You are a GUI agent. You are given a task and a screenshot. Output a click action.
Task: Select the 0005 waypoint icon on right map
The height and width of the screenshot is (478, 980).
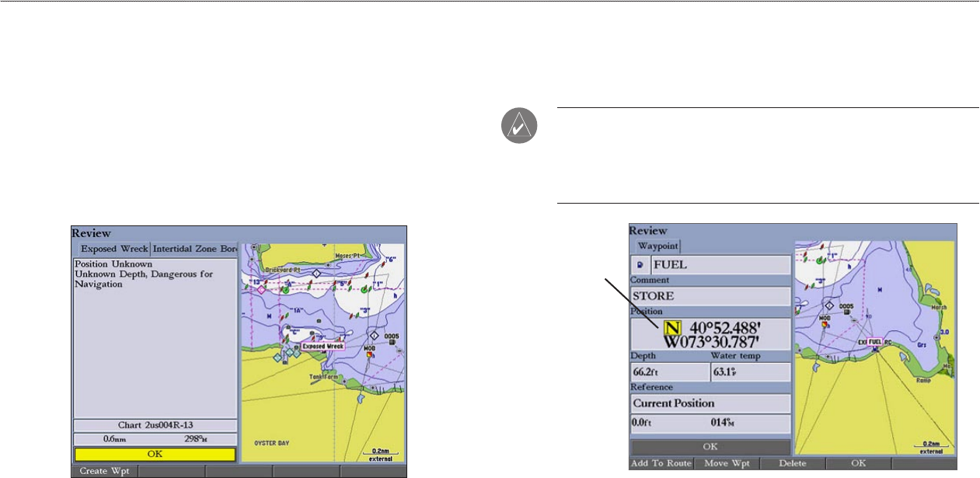pyautogui.click(x=846, y=312)
